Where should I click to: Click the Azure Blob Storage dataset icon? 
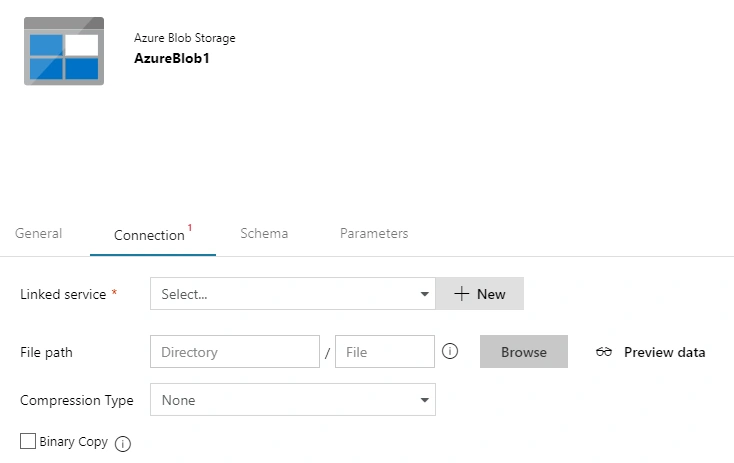click(64, 51)
